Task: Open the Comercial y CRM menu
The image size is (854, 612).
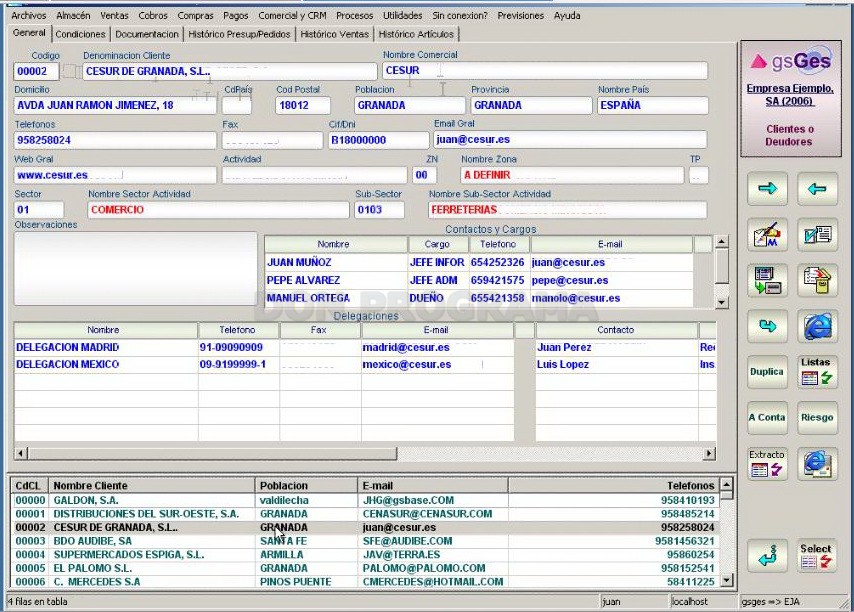Action: [x=292, y=16]
